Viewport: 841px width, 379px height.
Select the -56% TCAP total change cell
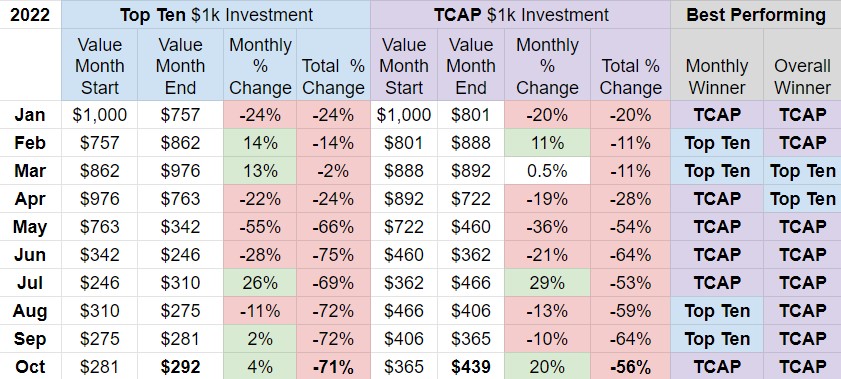(630, 367)
